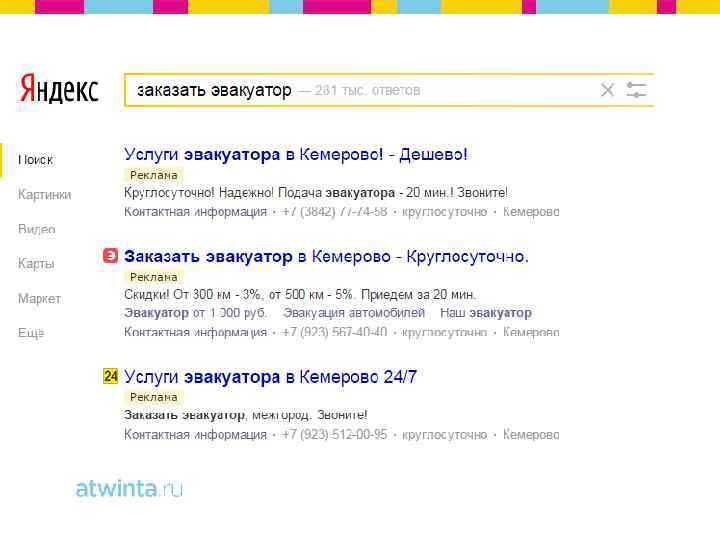
Task: Click the 281 тыс. ответов count text
Action: click(367, 90)
